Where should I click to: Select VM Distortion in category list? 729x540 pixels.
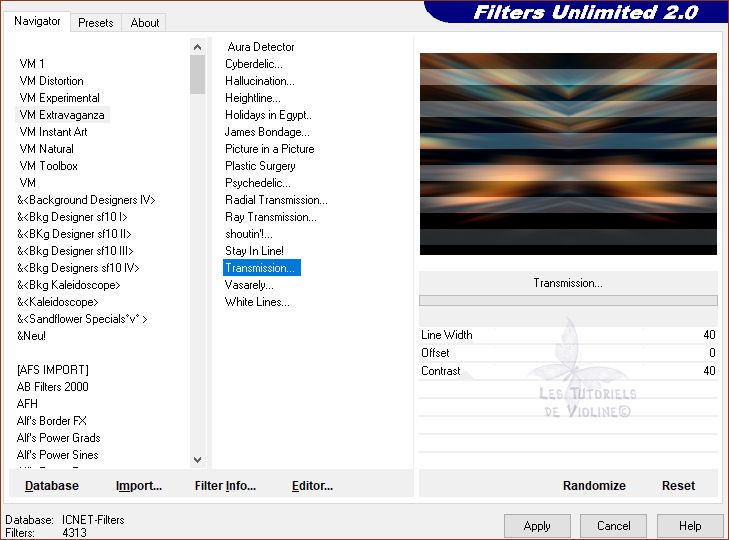coord(52,81)
